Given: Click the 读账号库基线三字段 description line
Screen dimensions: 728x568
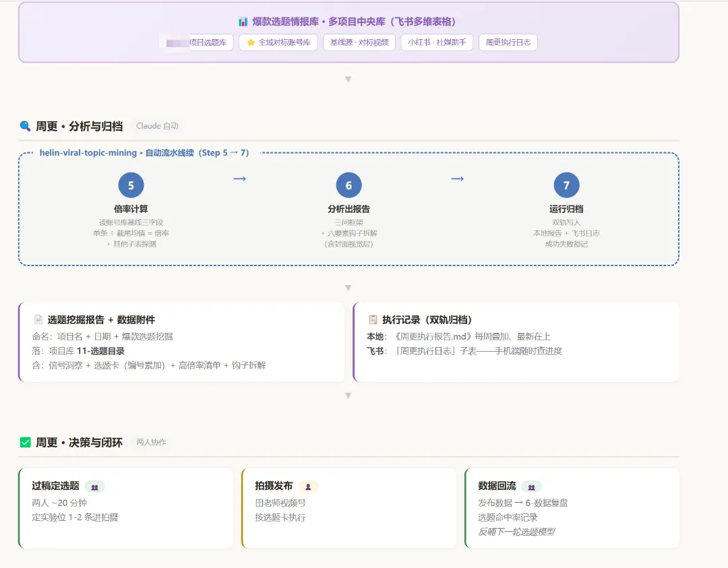Looking at the screenshot, I should pyautogui.click(x=131, y=222).
